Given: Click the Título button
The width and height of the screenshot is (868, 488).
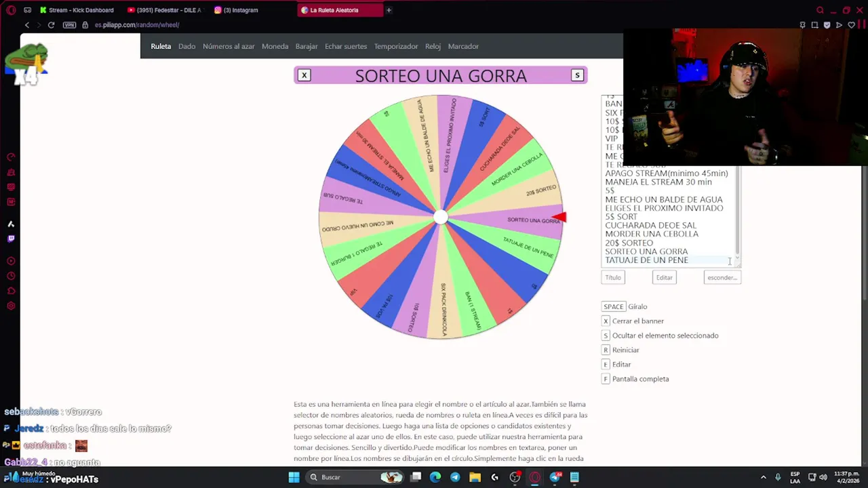Looking at the screenshot, I should click(613, 277).
